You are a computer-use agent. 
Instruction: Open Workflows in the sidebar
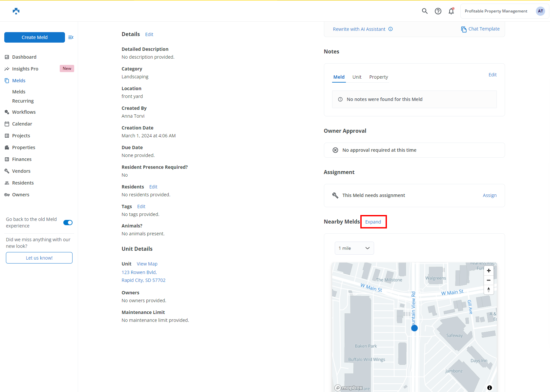[x=24, y=112]
